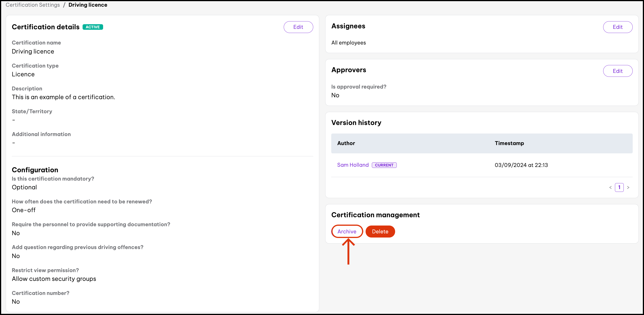
Task: Select page 1 in version history pagination
Action: [619, 187]
